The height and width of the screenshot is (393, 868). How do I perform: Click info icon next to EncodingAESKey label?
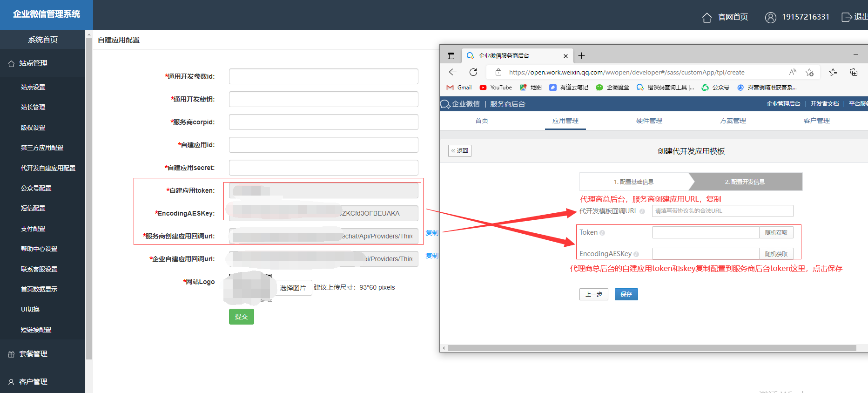[x=636, y=254]
